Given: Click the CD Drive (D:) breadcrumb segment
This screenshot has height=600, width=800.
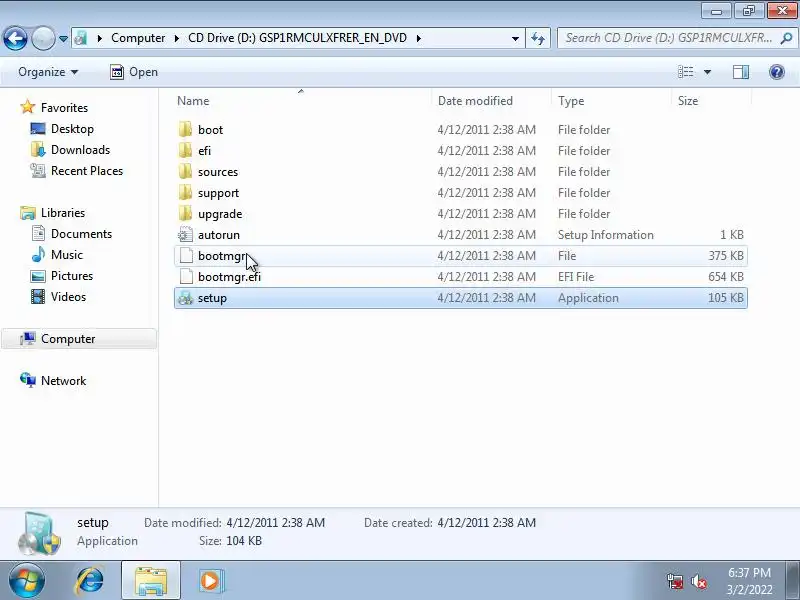Looking at the screenshot, I should 297,38.
